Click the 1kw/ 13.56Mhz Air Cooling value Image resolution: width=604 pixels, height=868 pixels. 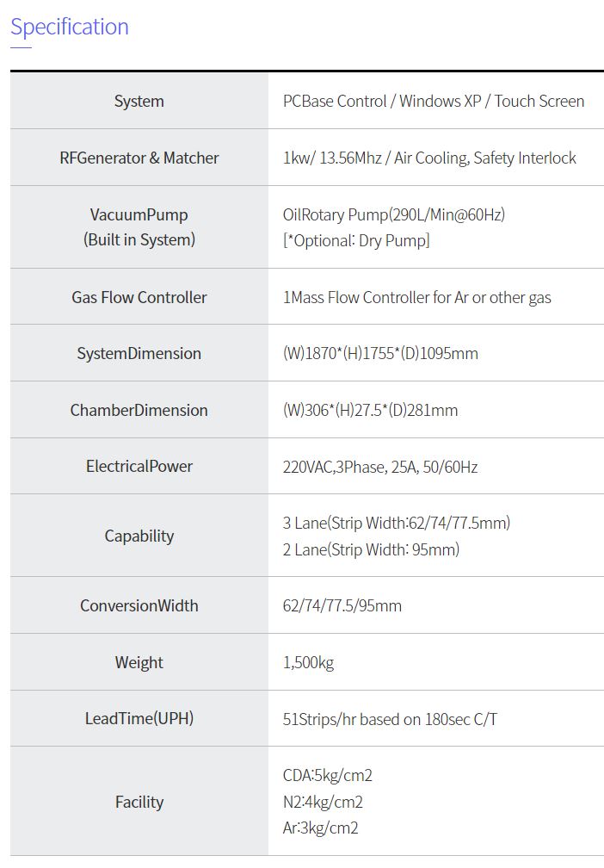429,158
